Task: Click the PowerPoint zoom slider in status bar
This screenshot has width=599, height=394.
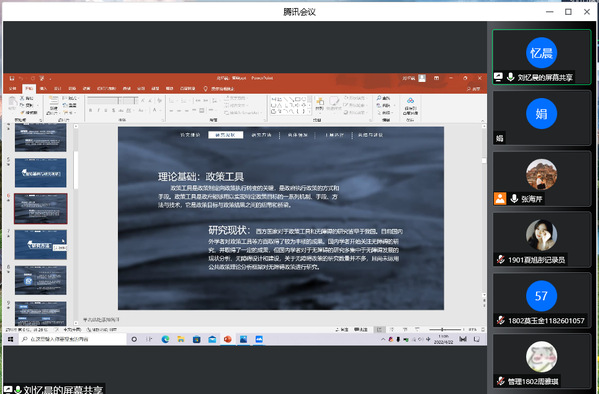Action: click(445, 329)
